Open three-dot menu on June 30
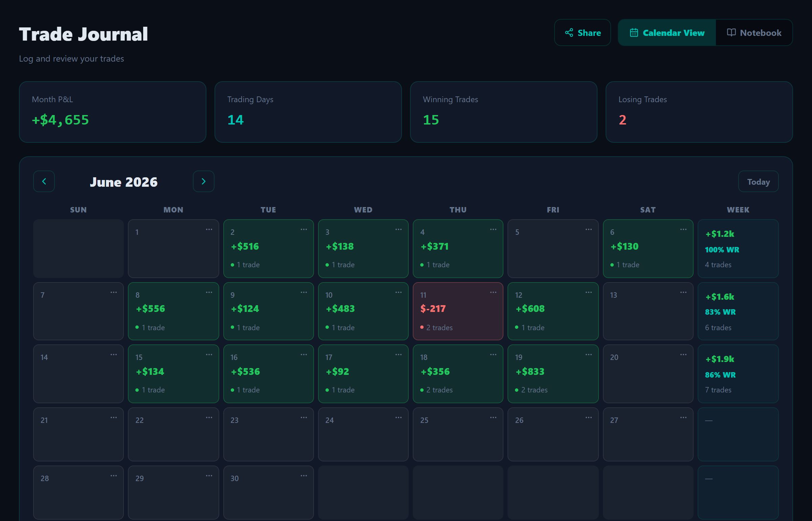 (304, 476)
